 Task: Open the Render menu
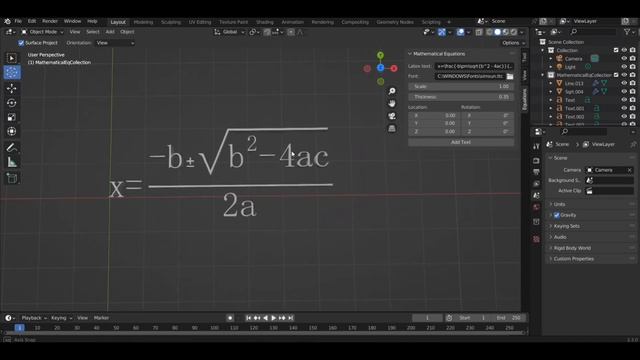click(50, 21)
